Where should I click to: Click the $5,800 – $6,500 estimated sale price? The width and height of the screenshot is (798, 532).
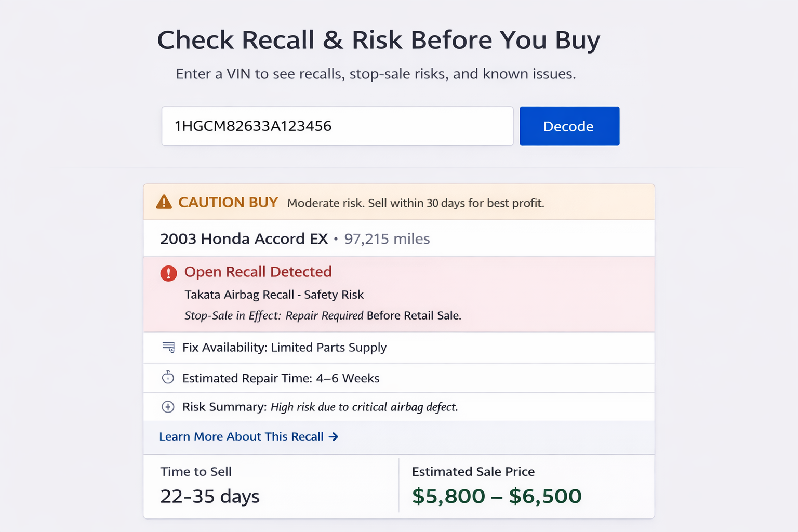[497, 496]
